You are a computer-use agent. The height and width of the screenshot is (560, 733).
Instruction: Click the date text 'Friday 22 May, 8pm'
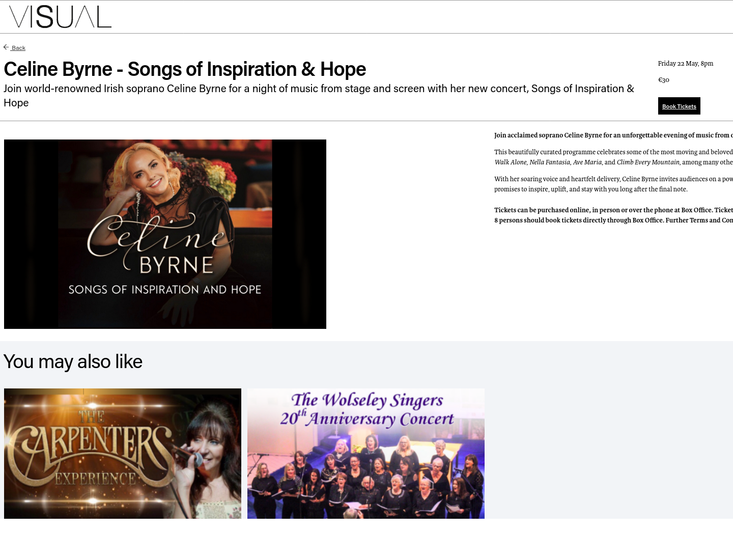pos(686,64)
